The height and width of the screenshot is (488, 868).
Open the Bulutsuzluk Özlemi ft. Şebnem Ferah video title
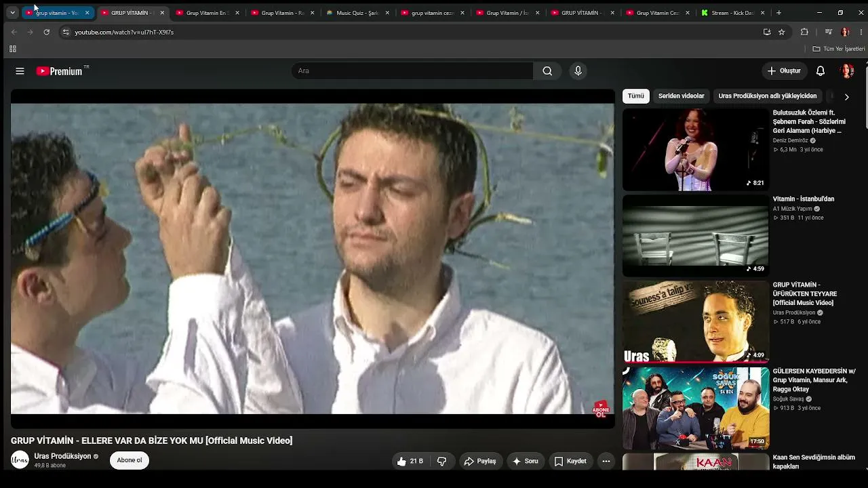tap(809, 122)
